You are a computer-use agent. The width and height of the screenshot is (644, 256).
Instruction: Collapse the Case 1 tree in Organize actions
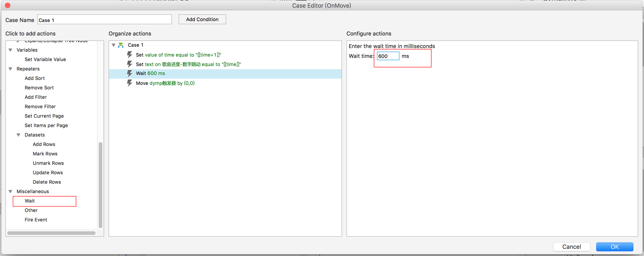[x=114, y=45]
